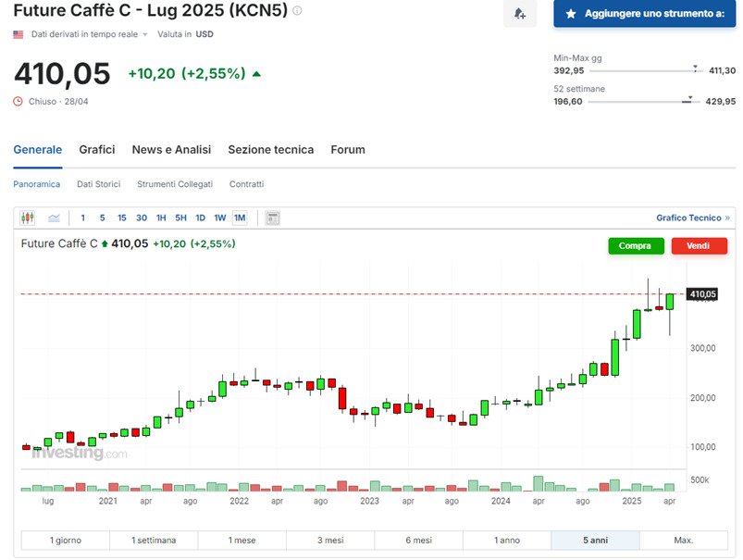Open the Sezione tecnica tab
The width and height of the screenshot is (743, 560).
(270, 150)
